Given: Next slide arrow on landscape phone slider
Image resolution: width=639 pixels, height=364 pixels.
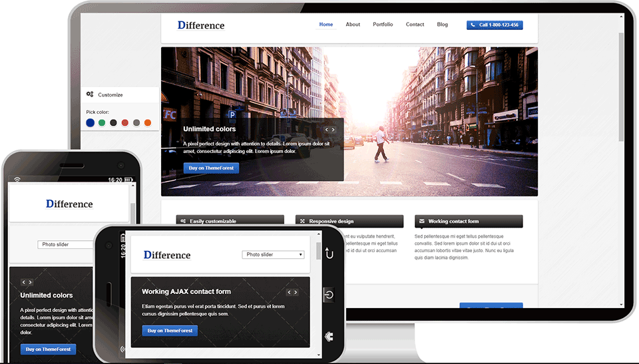Looking at the screenshot, I should [x=296, y=292].
